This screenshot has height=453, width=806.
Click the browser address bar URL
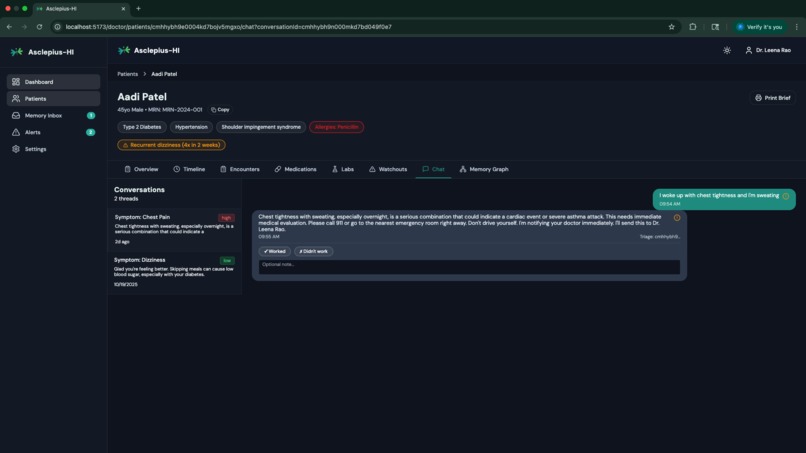[229, 27]
